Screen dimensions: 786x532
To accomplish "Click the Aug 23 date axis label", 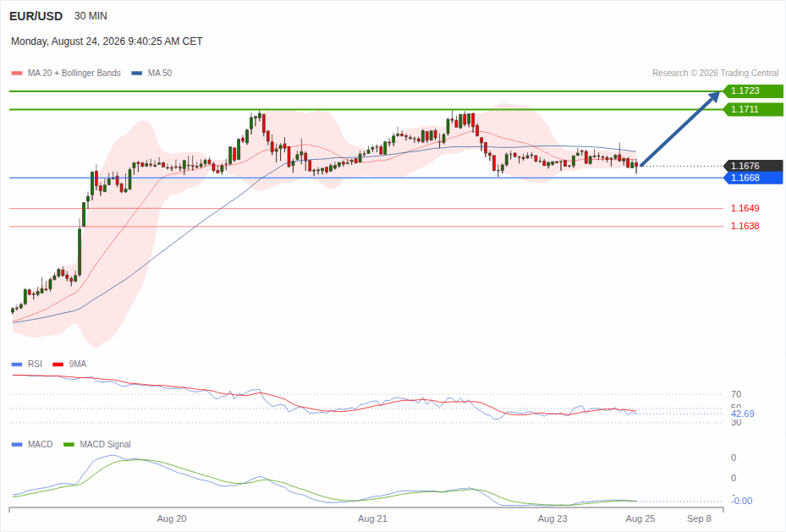I will point(552,519).
